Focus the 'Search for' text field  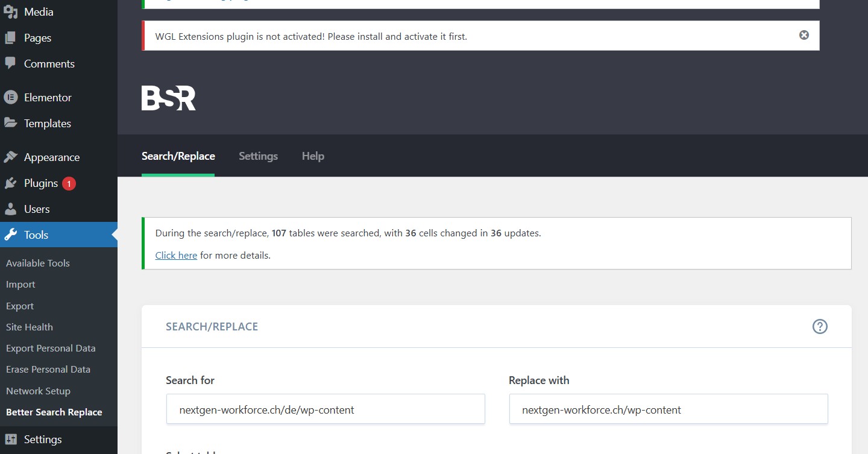pyautogui.click(x=325, y=409)
